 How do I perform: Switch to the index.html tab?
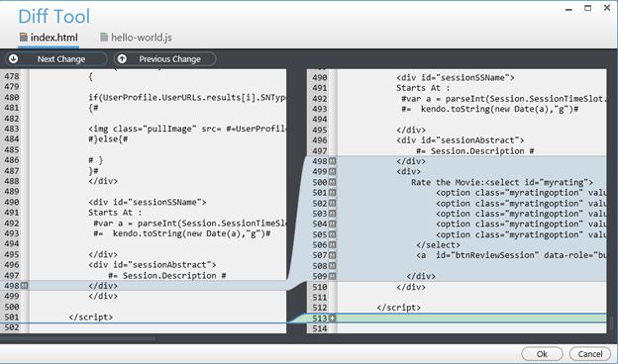point(49,38)
